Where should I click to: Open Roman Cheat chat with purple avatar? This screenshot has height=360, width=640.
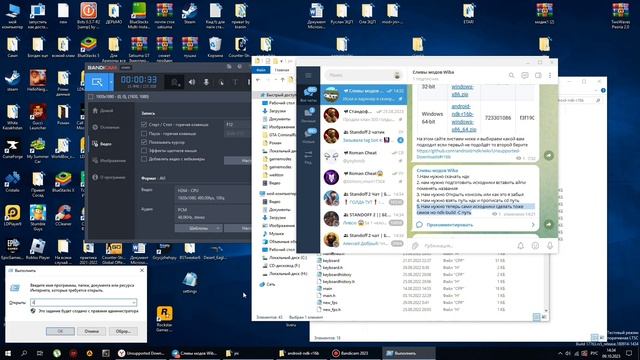363,177
